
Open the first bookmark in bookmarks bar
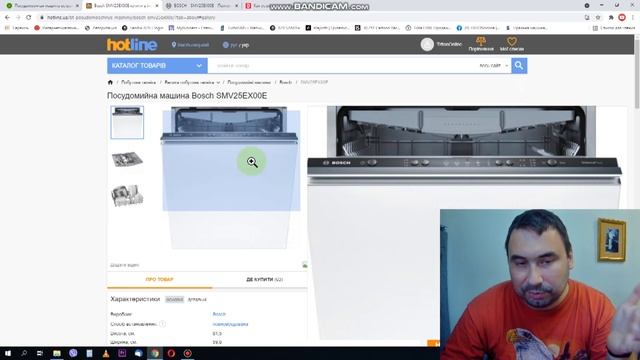pos(16,28)
